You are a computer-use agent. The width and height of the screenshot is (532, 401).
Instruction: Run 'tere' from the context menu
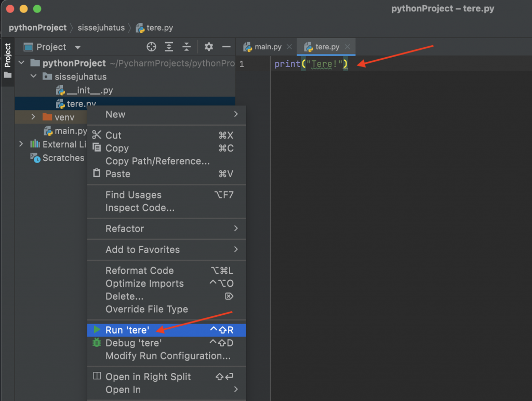167,330
